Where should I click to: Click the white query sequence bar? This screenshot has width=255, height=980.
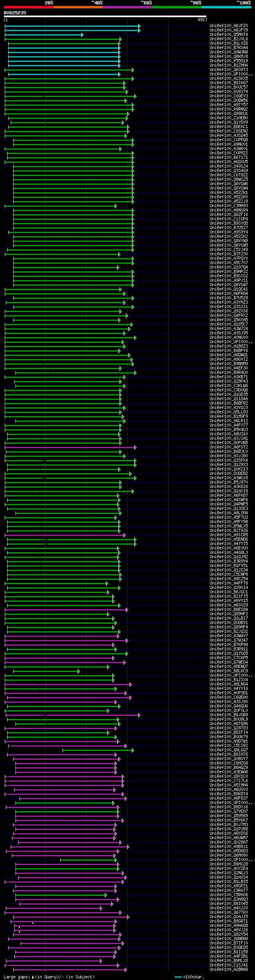pyautogui.click(x=105, y=17)
